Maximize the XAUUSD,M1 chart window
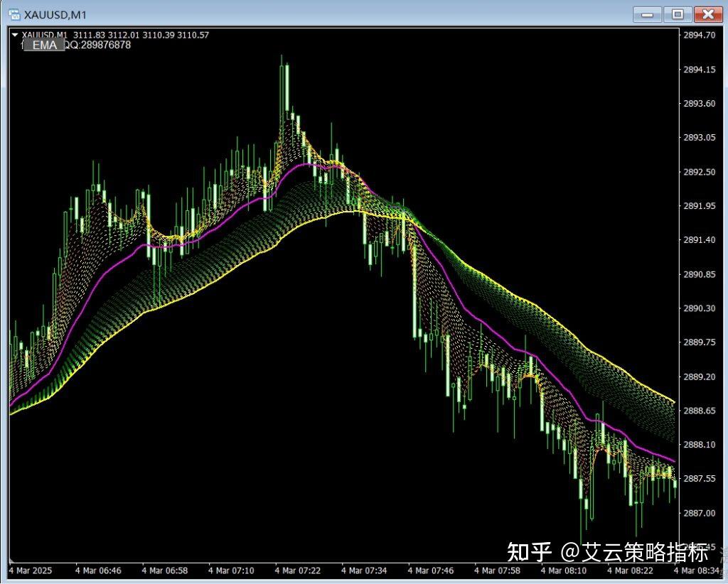The width and height of the screenshot is (728, 584). pos(678,14)
